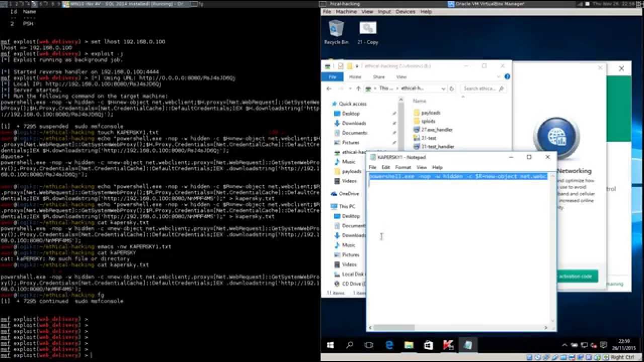Viewport: 644px width, 362px height.
Task: Select the sploits folder in the file list
Action: (x=424, y=121)
